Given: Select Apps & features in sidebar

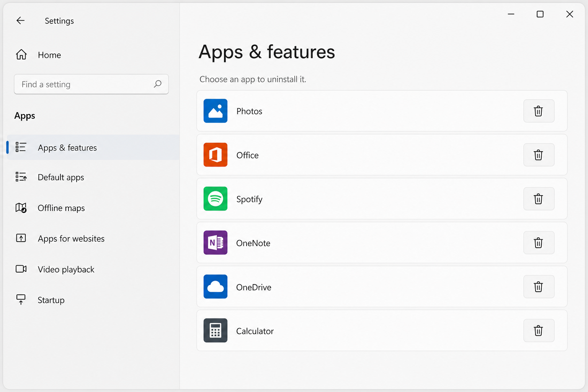Looking at the screenshot, I should pos(93,147).
